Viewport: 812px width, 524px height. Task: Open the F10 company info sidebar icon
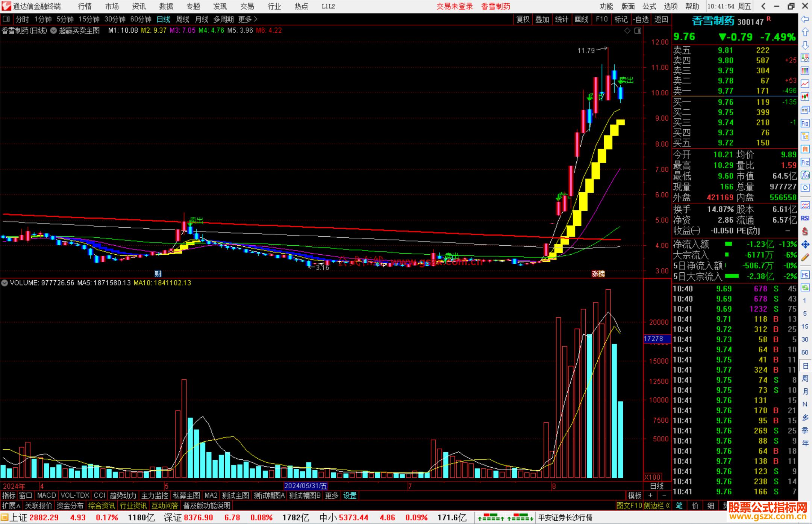coord(805,123)
